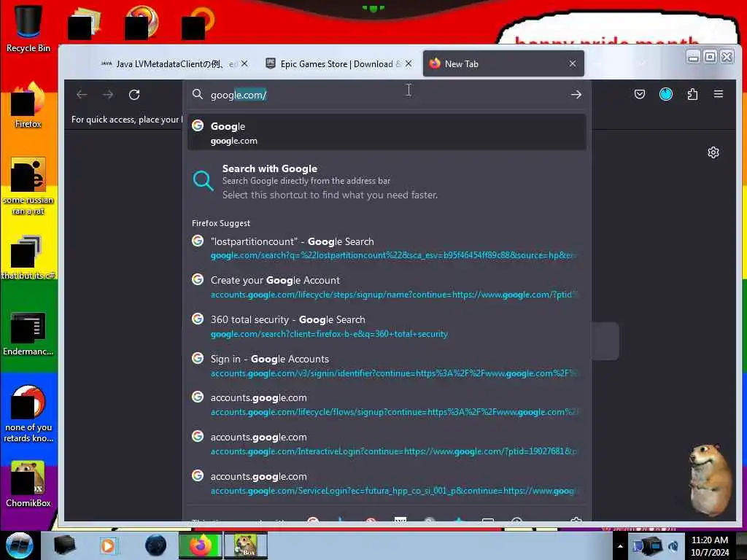Switch to the Firefox taskbar button
The image size is (747, 560).
click(x=201, y=545)
